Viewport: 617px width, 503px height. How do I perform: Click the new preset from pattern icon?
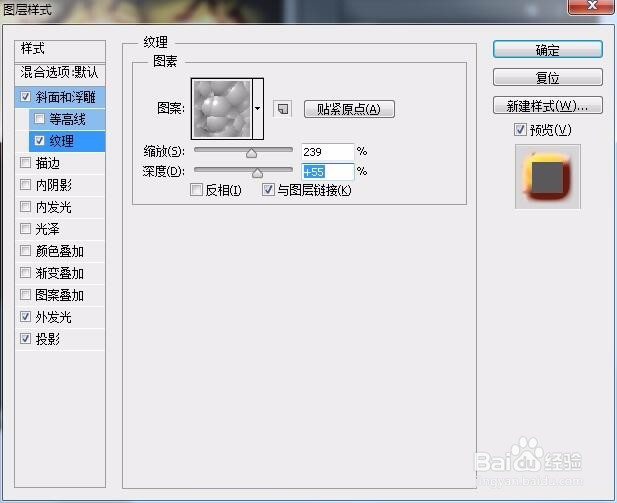[x=283, y=109]
